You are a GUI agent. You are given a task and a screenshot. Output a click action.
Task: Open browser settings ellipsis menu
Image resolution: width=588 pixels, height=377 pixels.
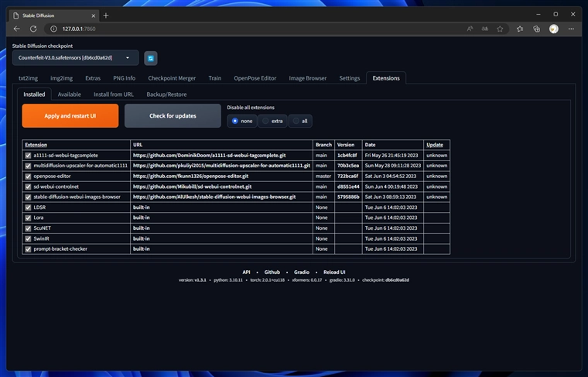point(571,29)
